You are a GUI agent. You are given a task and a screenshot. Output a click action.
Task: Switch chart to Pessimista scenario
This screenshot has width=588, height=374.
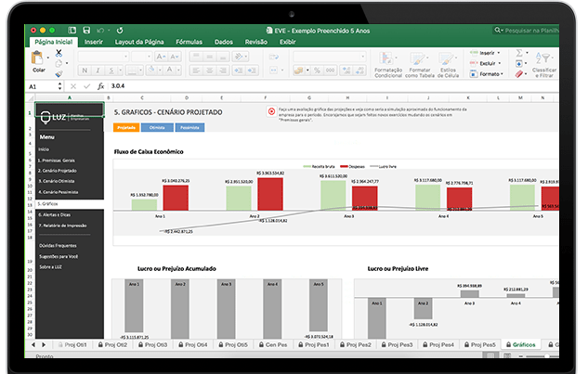pyautogui.click(x=189, y=128)
